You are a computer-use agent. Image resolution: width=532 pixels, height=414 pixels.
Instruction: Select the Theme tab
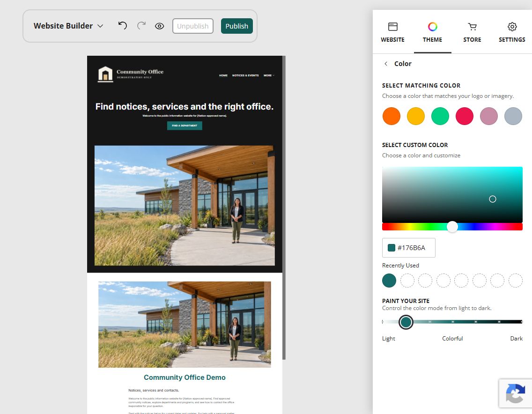coord(433,33)
